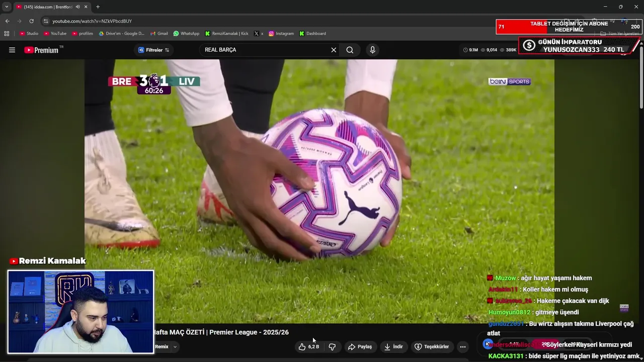This screenshot has width=644, height=362.
Task: Click the webcam thumbnail overlay
Action: pos(80,312)
